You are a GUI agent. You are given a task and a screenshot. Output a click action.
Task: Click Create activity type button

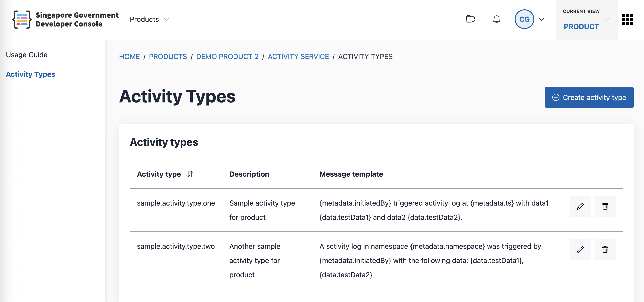(589, 97)
